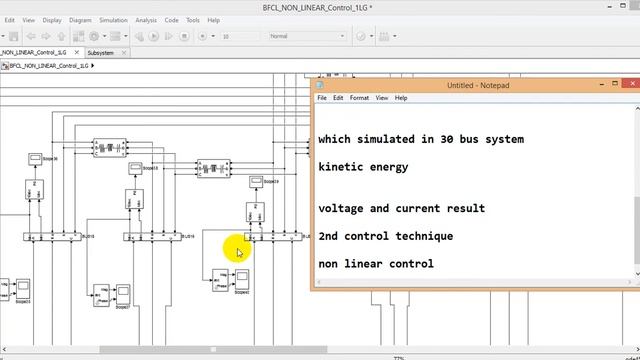Select the three-phase RLC block left of Scope19
The width and height of the screenshot is (640, 360).
point(213,169)
